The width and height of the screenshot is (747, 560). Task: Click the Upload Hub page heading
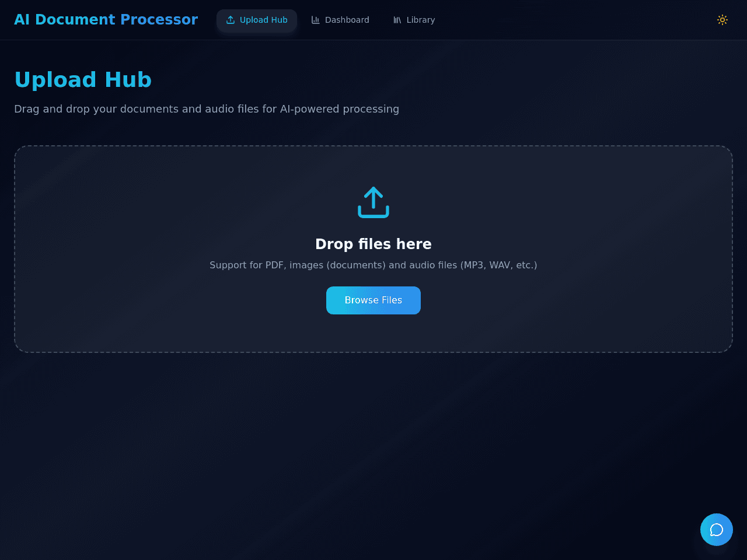pyautogui.click(x=83, y=80)
